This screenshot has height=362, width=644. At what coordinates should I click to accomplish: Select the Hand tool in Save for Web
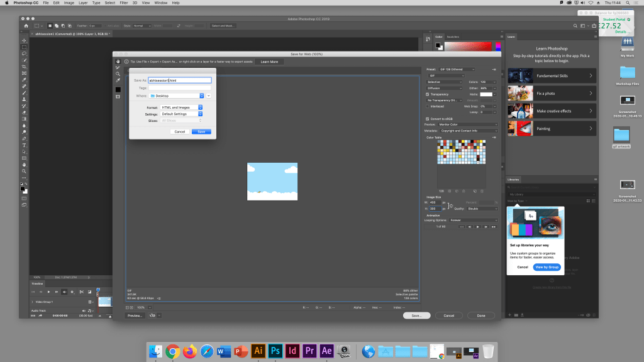click(118, 62)
